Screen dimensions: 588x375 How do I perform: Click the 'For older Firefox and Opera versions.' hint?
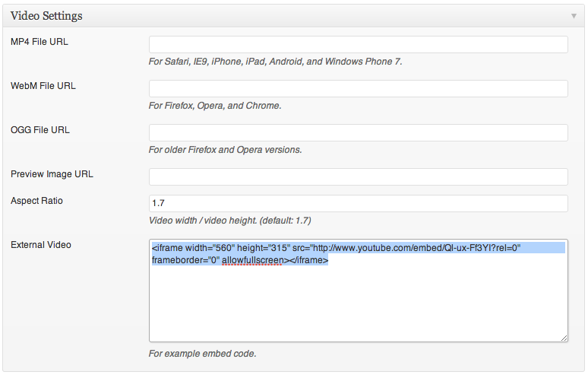[x=225, y=150]
